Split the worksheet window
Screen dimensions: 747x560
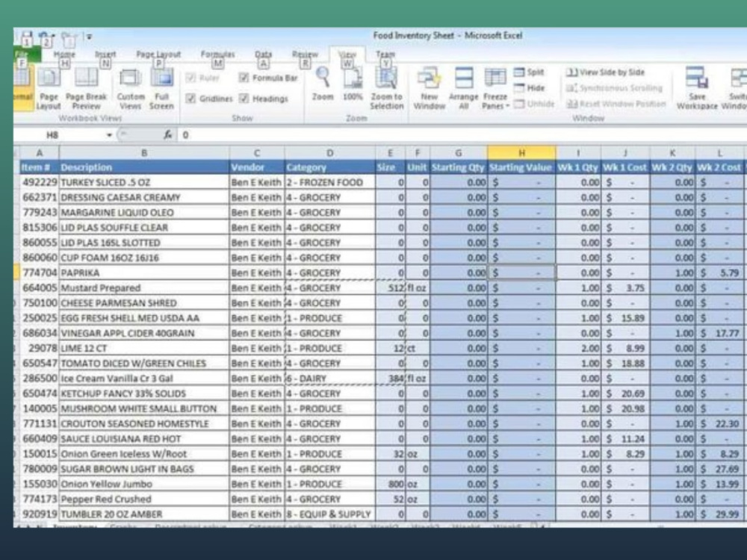(530, 72)
